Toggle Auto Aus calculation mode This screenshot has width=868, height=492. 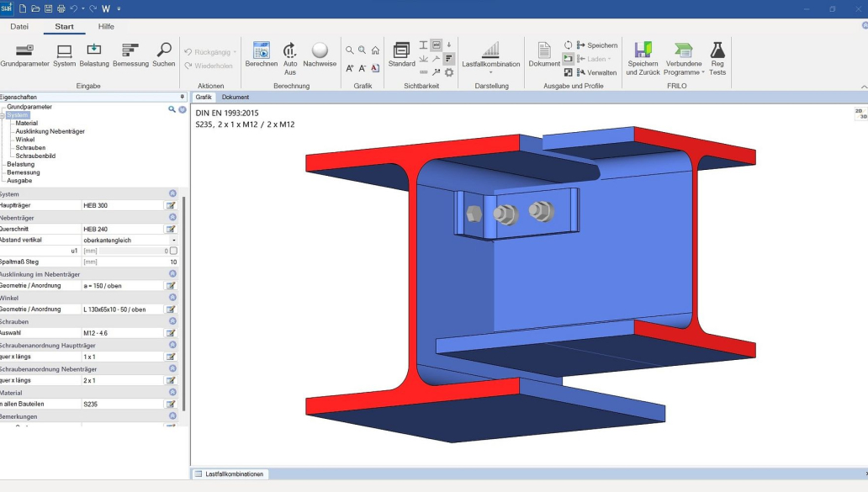click(290, 50)
